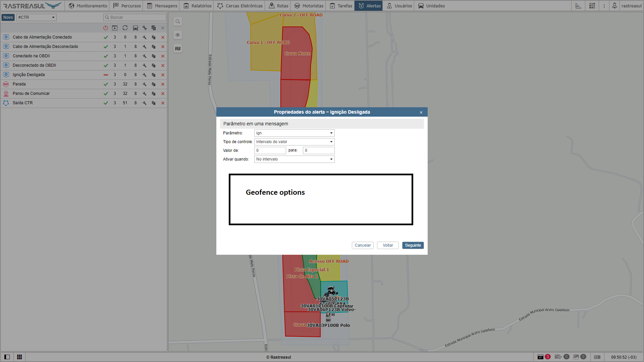Click the Seguinte button
The width and height of the screenshot is (644, 362).
[413, 245]
